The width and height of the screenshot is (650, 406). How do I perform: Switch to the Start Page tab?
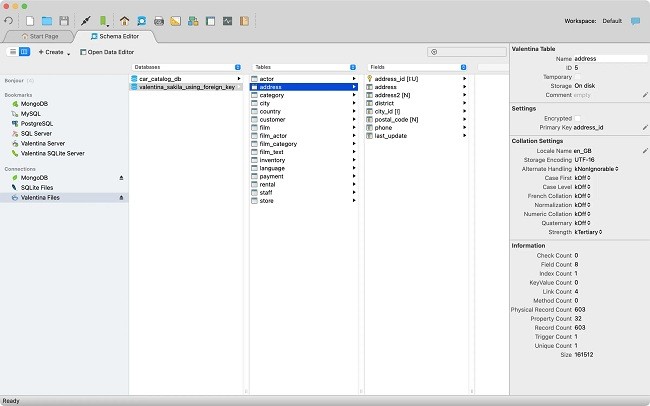tap(41, 35)
